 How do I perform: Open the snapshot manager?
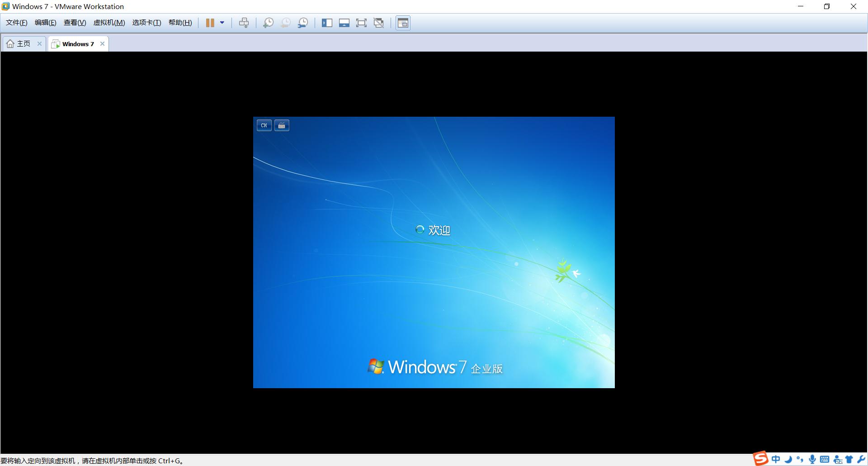303,23
